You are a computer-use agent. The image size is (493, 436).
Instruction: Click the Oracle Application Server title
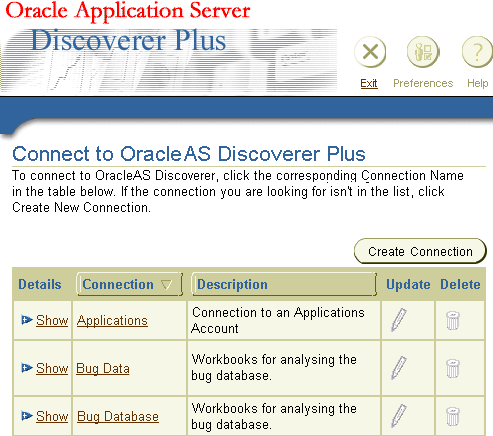(128, 11)
